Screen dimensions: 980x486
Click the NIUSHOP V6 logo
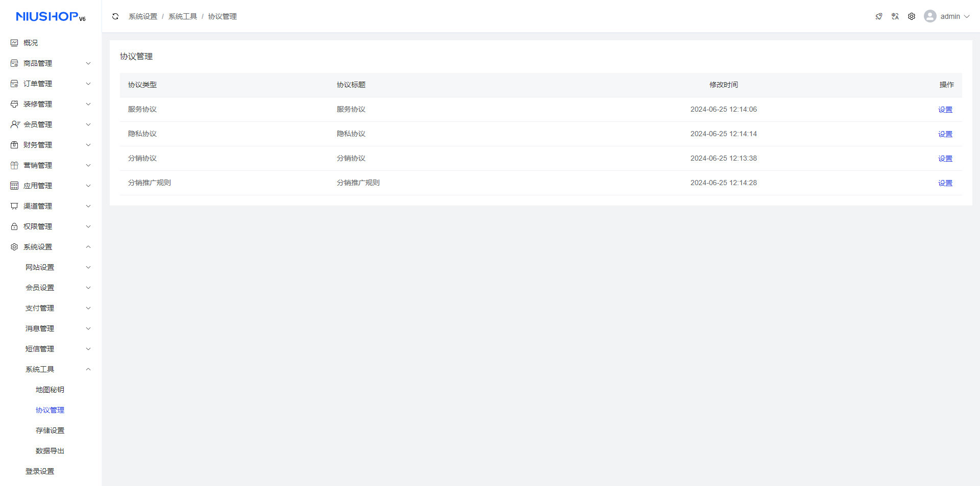tap(51, 17)
